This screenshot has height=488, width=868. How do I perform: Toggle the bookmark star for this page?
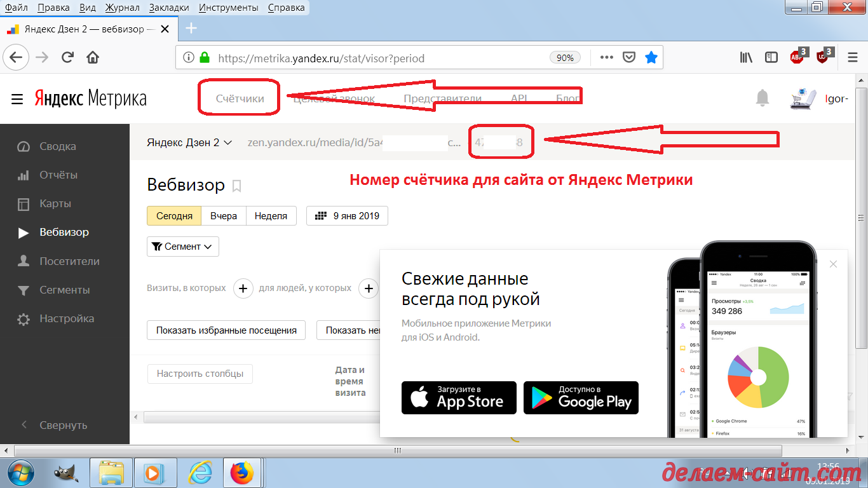(651, 58)
